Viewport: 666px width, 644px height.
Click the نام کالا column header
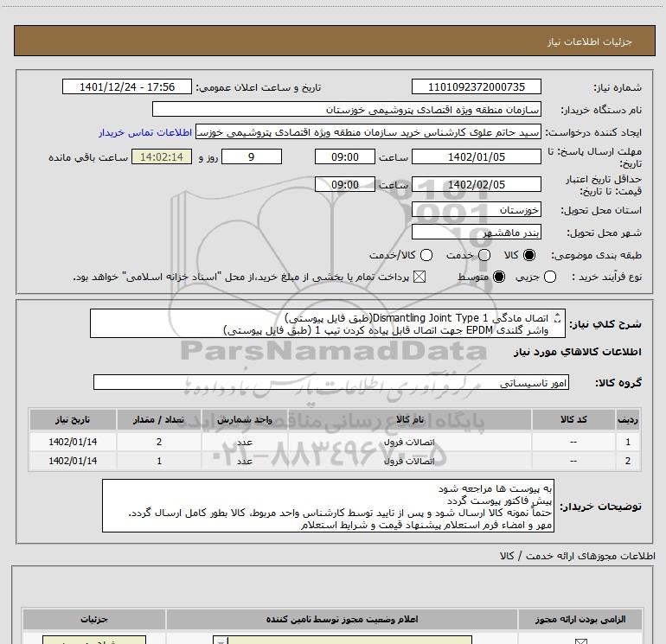(x=409, y=419)
